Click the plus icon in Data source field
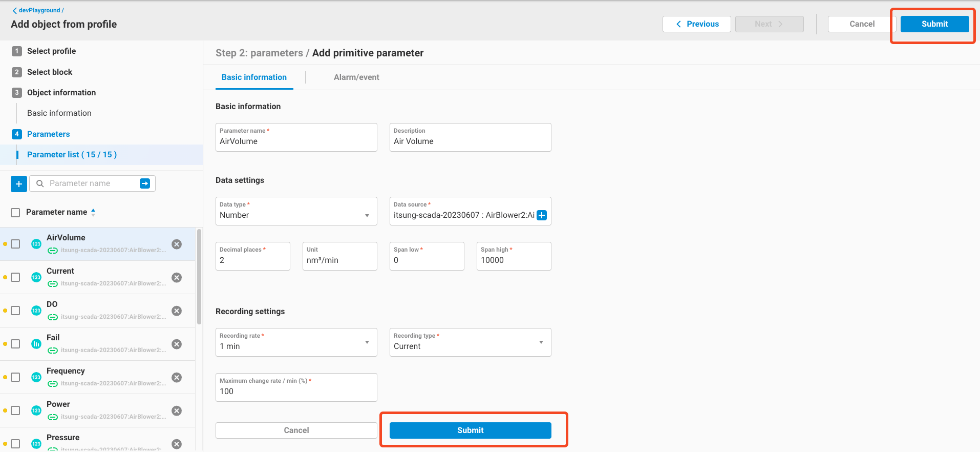The image size is (980, 452). point(542,215)
